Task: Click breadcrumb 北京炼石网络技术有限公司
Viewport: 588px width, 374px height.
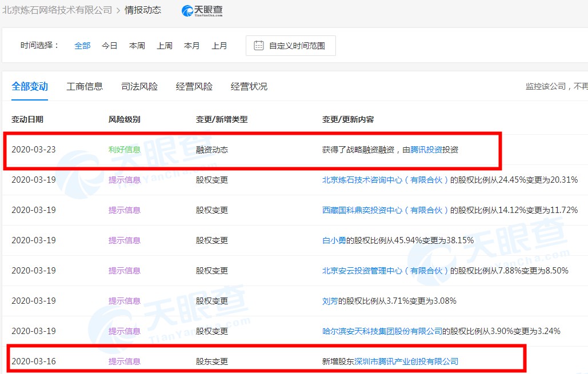Action: coord(57,10)
